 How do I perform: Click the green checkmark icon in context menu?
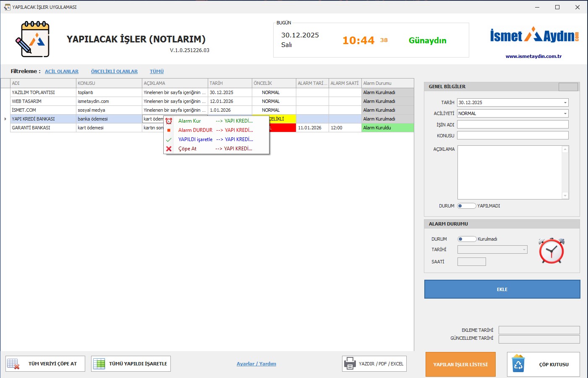(169, 139)
